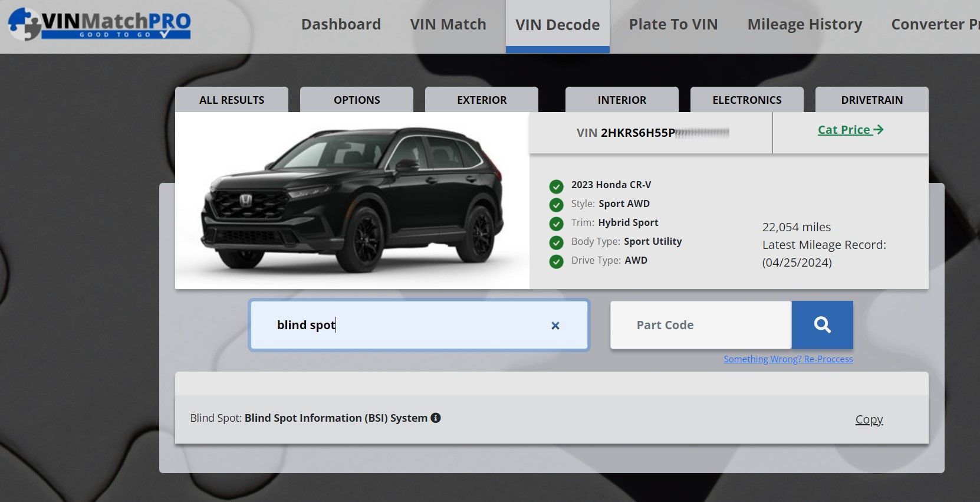Switch to the EXTERIOR tab

pos(482,100)
